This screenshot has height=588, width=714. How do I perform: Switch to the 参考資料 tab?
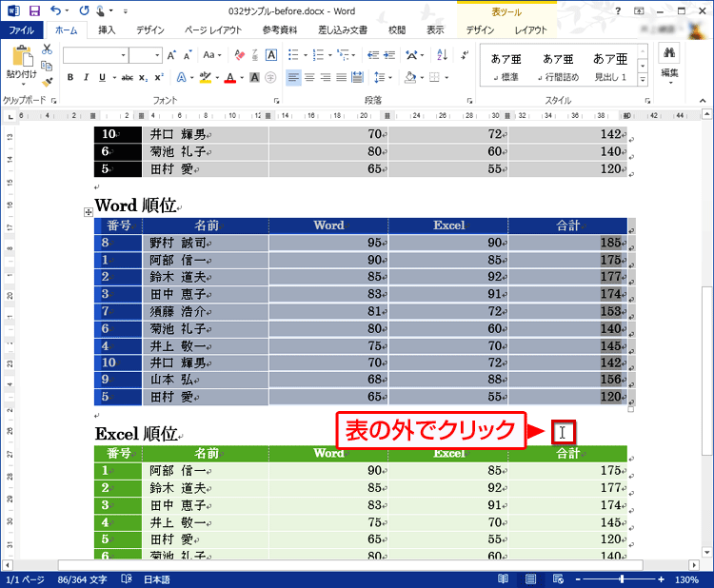pos(280,30)
